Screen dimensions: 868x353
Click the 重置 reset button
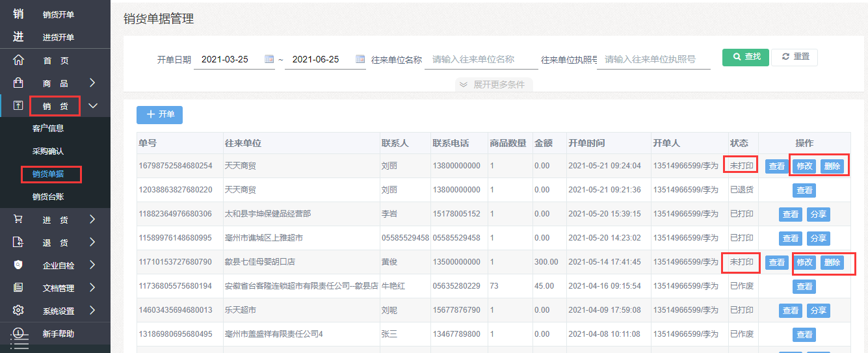click(x=795, y=57)
